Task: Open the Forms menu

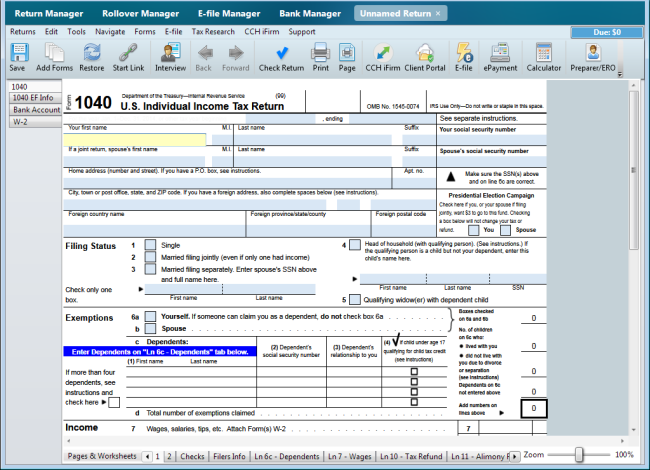Action: click(145, 31)
